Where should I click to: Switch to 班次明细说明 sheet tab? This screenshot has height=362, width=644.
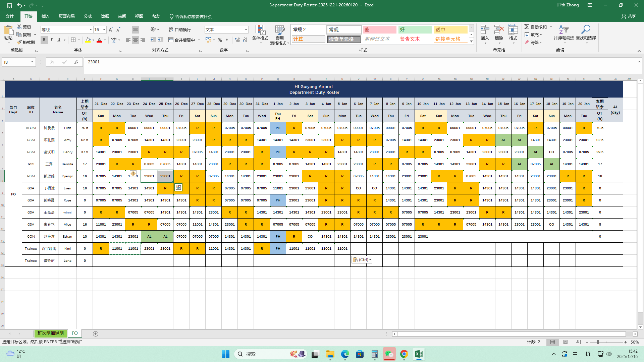pyautogui.click(x=51, y=334)
